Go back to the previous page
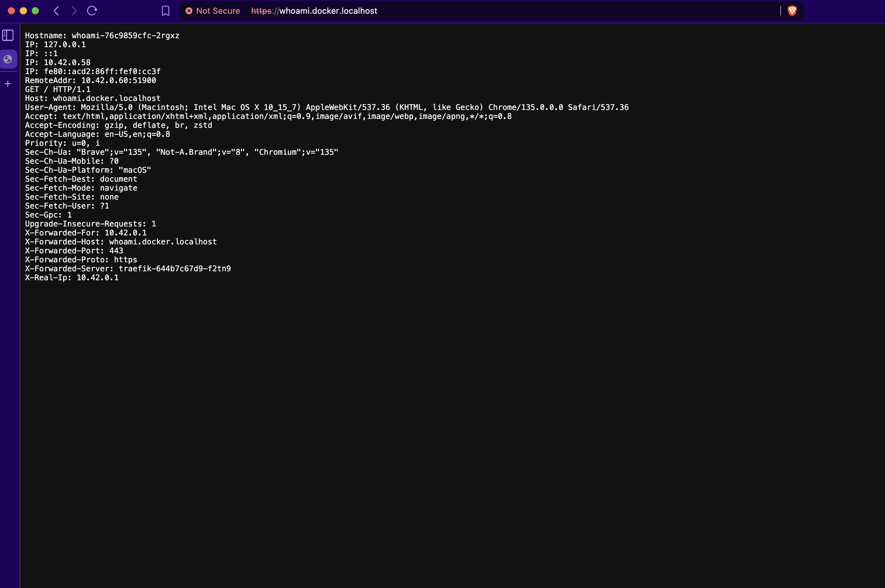Screen dimensions: 885x588 pos(56,11)
